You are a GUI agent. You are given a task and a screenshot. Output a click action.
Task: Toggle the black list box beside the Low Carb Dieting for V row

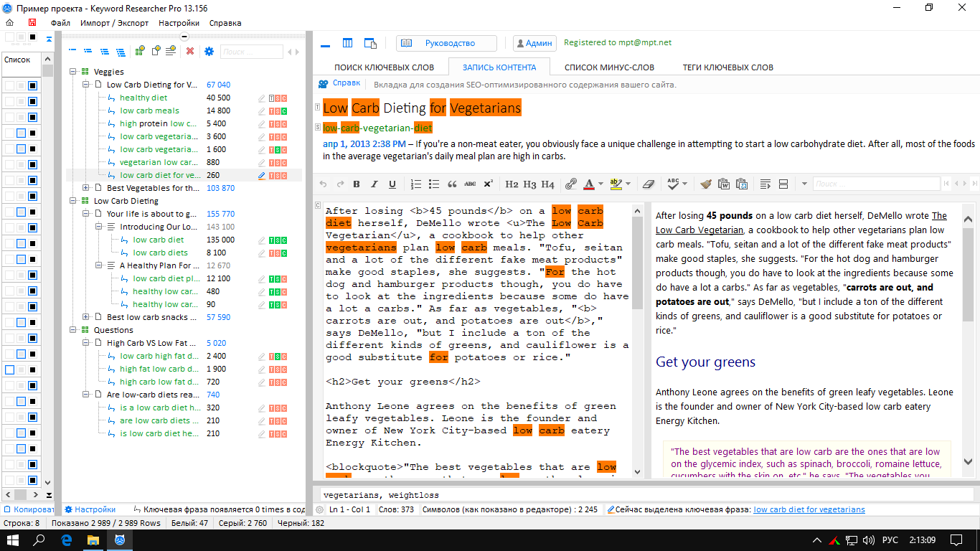click(32, 85)
